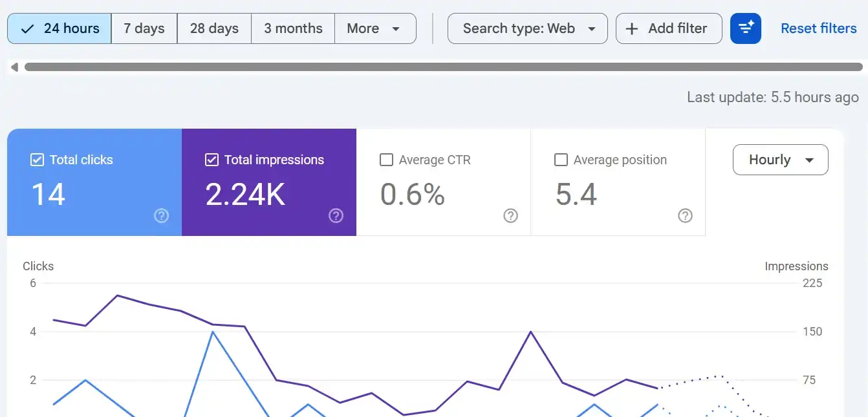The image size is (868, 417).
Task: Toggle the Total impressions checkbox
Action: coord(212,160)
